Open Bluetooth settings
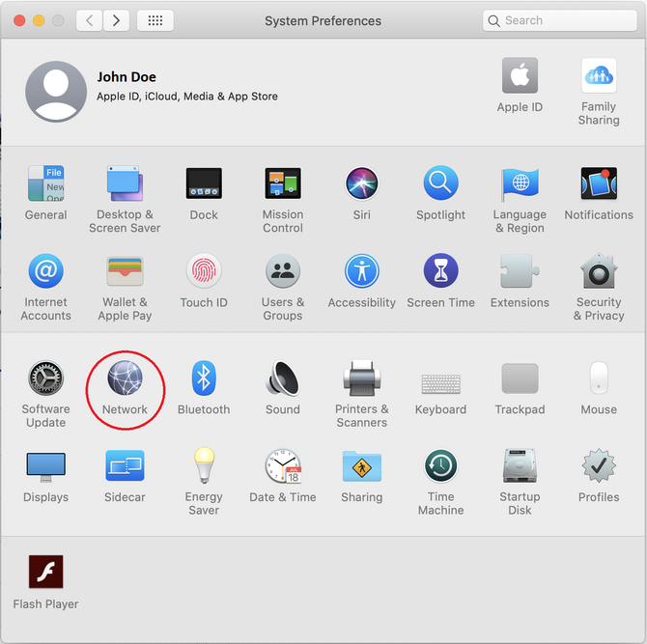The height and width of the screenshot is (644, 647). point(204,378)
